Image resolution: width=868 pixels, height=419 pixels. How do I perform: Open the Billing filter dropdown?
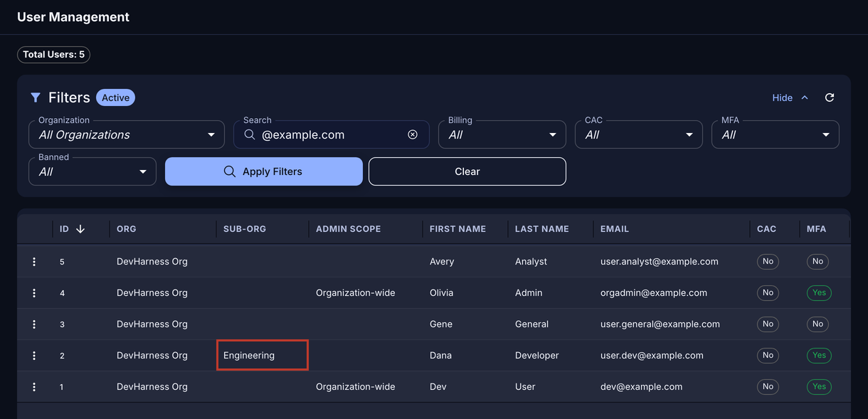pos(502,134)
